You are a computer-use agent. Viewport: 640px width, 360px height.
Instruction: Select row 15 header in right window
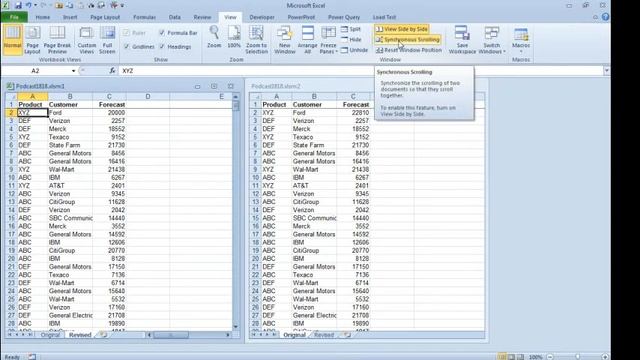click(x=256, y=218)
